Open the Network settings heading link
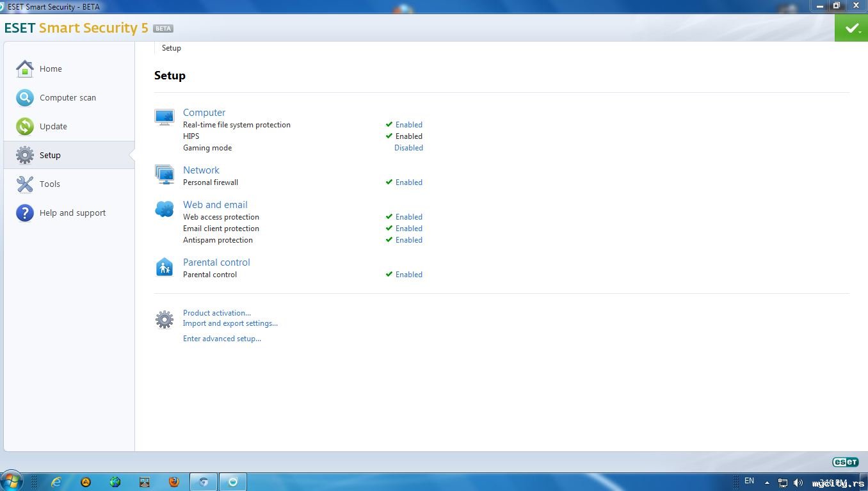 (x=201, y=170)
